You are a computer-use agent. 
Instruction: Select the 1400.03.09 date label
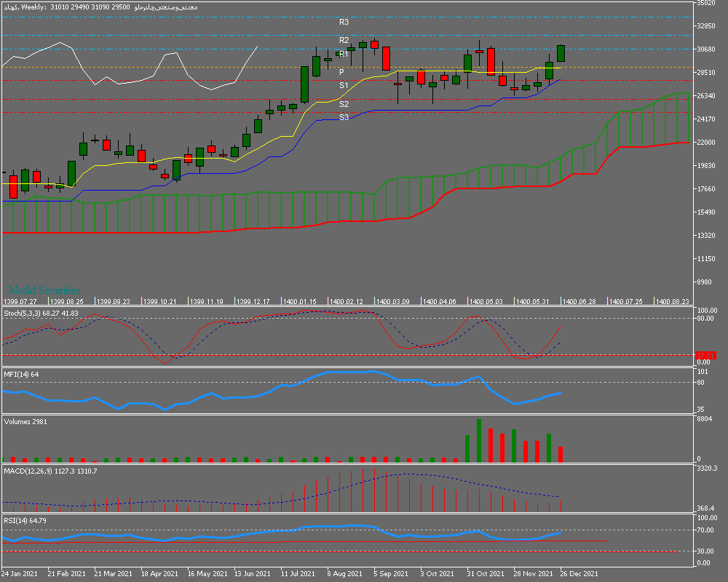[x=393, y=301]
